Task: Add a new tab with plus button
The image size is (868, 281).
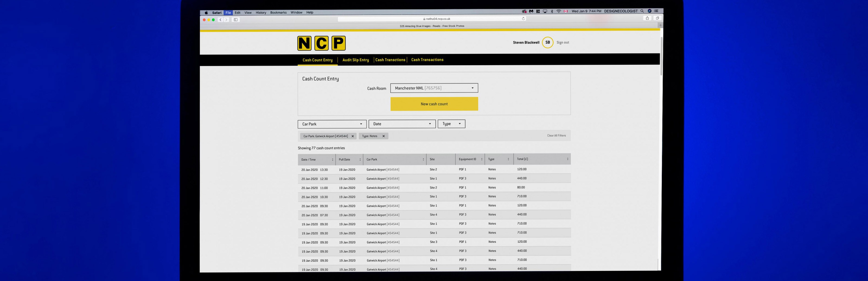Action: (x=660, y=25)
